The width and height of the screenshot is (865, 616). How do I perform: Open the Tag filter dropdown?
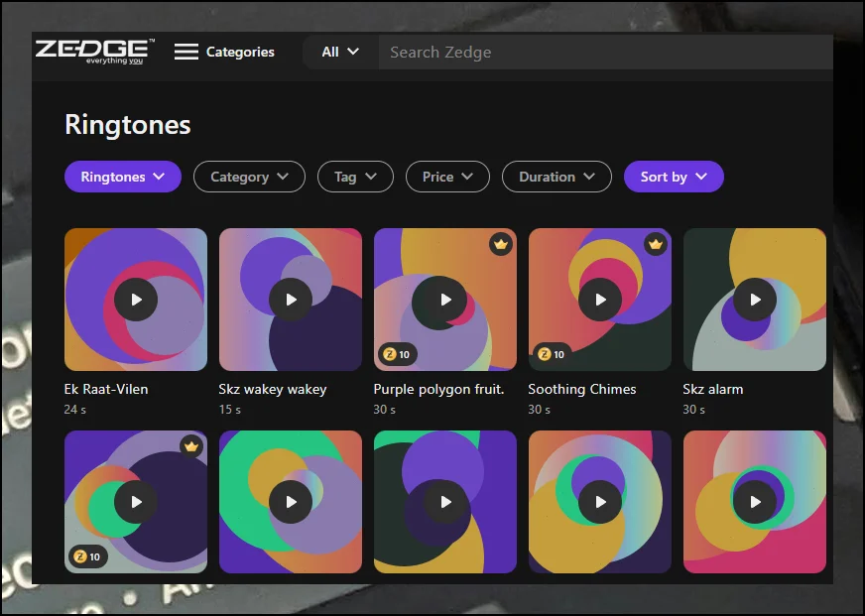click(x=355, y=177)
